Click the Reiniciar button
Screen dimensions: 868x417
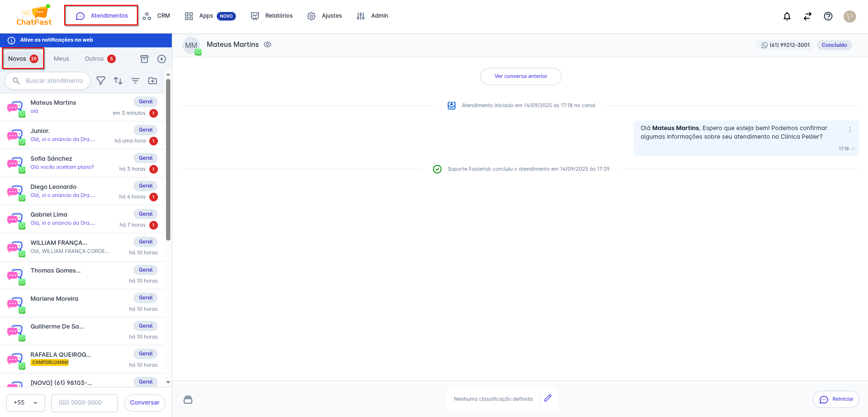pos(836,399)
